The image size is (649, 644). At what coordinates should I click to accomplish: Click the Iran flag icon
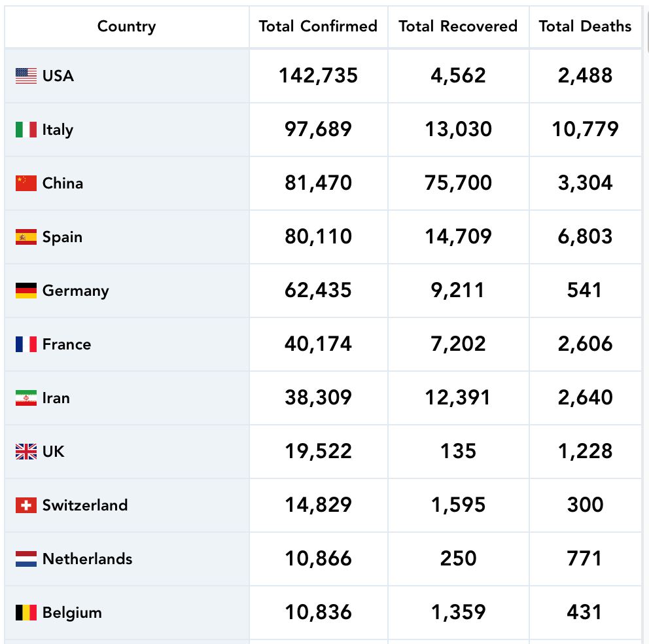pyautogui.click(x=26, y=398)
